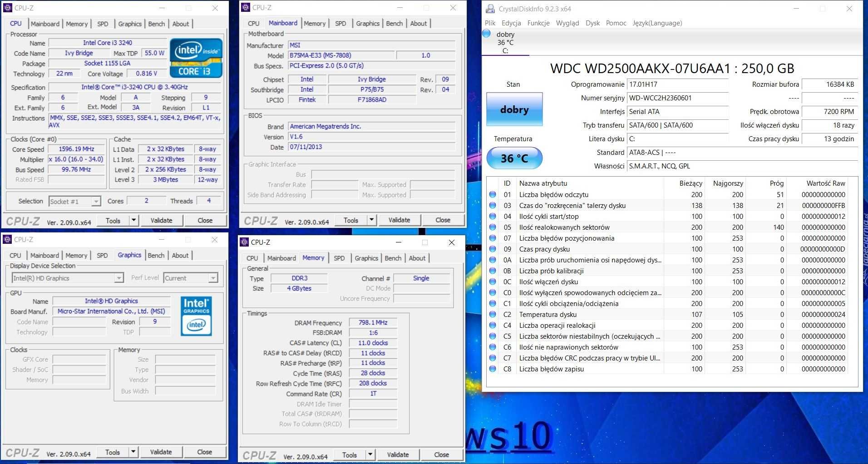Click the 36 °C temperature button
The width and height of the screenshot is (868, 464).
click(514, 158)
